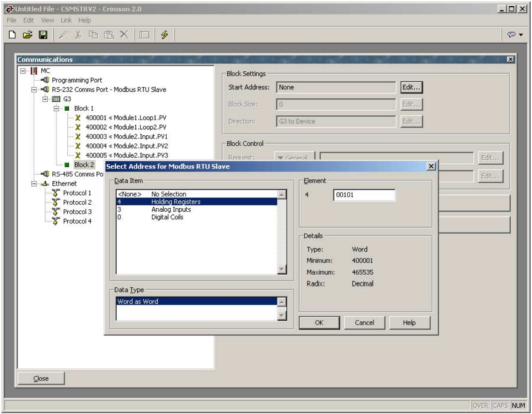
Task: Click the Protocol 1 icon
Action: point(56,193)
